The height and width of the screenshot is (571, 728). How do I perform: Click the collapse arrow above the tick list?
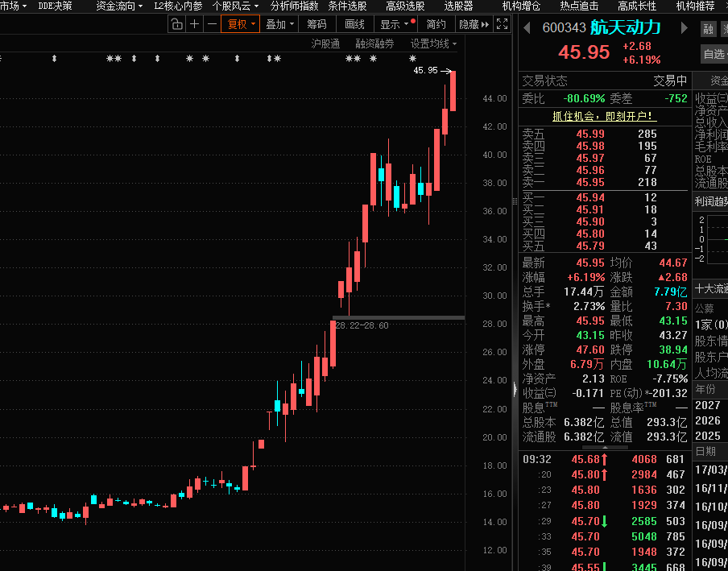(604, 446)
